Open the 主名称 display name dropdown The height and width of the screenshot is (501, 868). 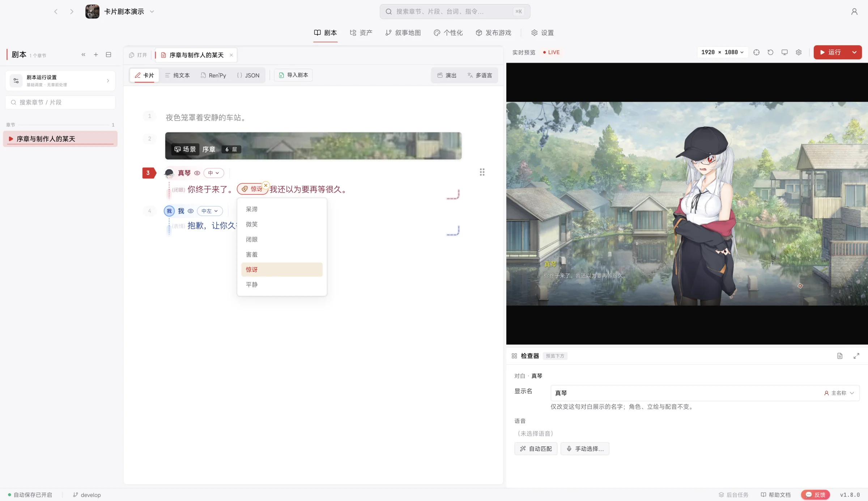(839, 393)
